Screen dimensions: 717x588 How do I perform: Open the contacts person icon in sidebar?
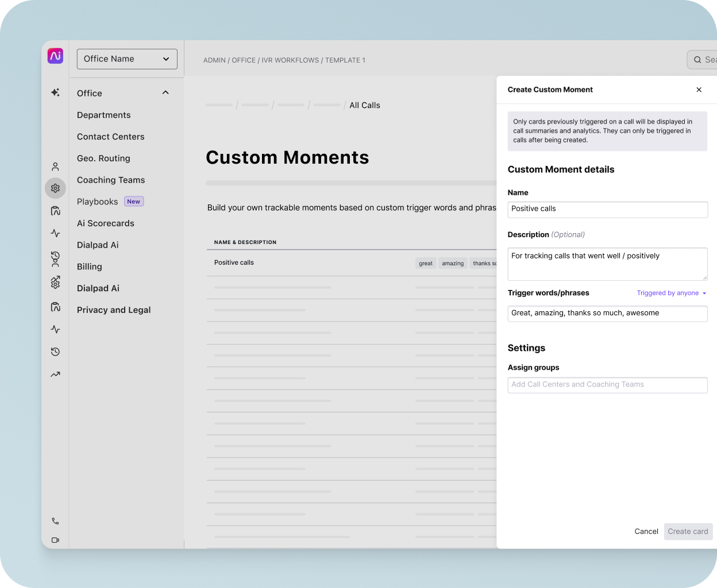tap(55, 166)
